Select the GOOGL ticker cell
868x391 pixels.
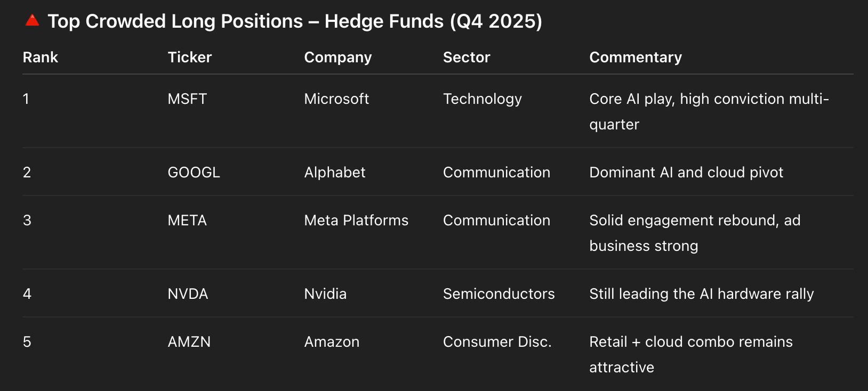point(194,172)
